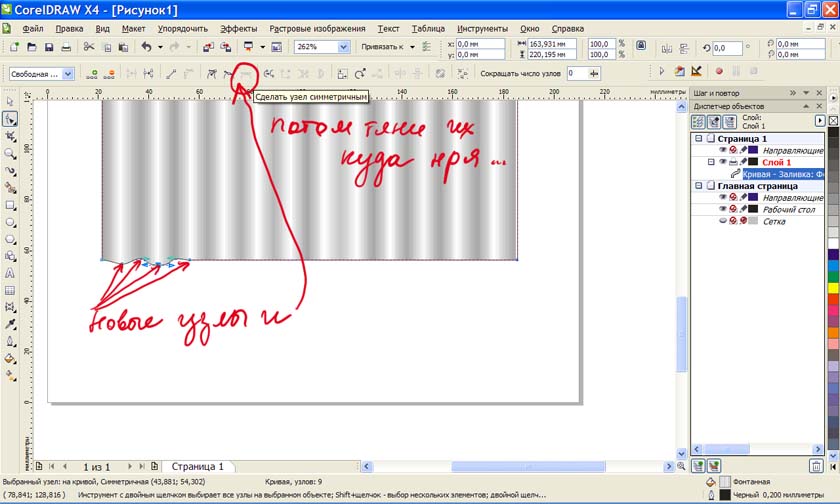Select the Text tool in toolbox
This screenshot has width=840, height=504.
click(x=10, y=273)
